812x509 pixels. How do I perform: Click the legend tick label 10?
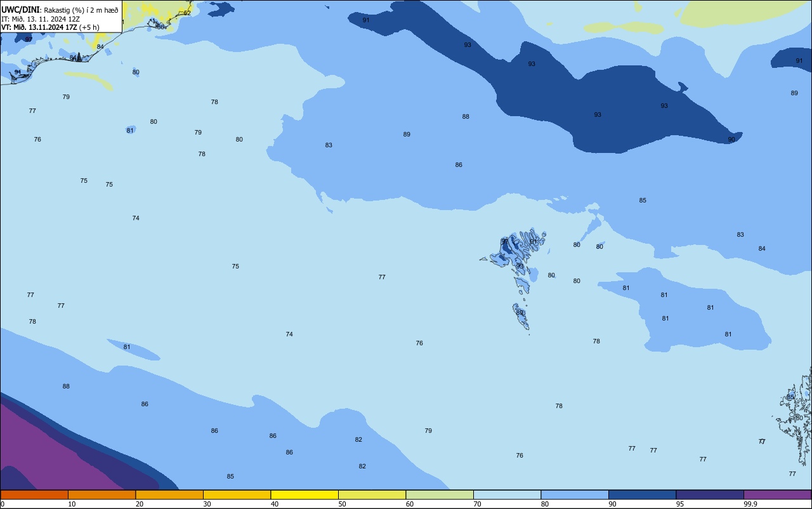point(72,504)
